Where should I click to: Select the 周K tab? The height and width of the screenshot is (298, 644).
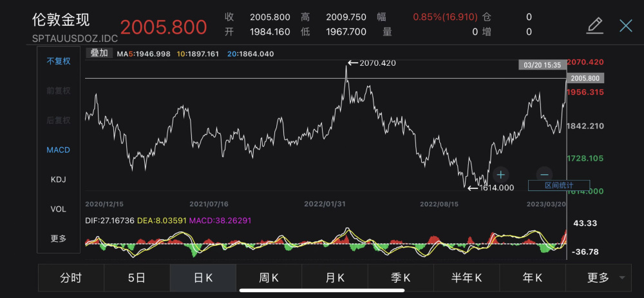point(269,278)
